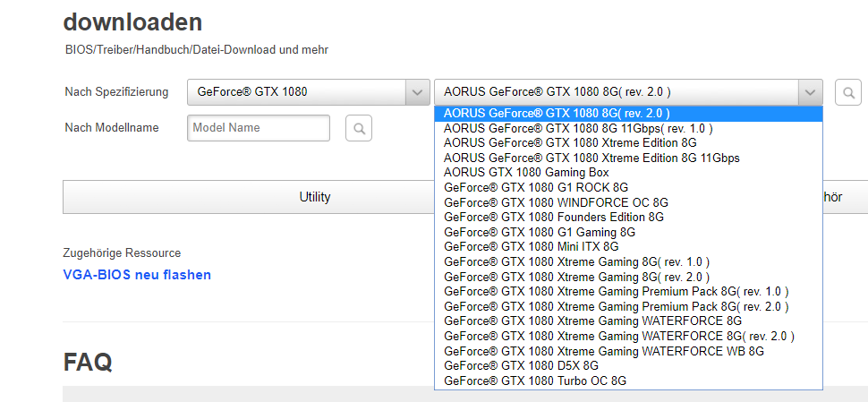Select AORUS GeForce GTX 1080 8G (rev. 2.0) option

(628, 114)
